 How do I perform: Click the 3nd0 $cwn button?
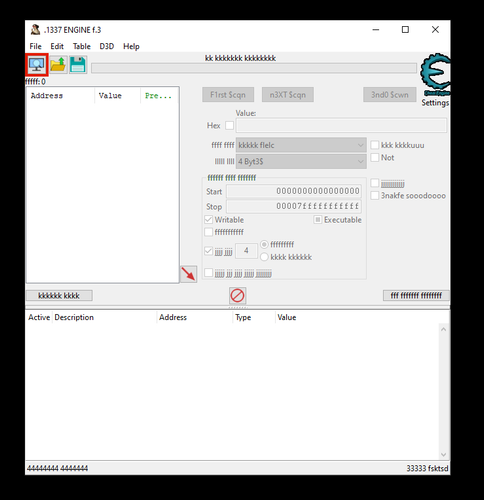click(390, 95)
